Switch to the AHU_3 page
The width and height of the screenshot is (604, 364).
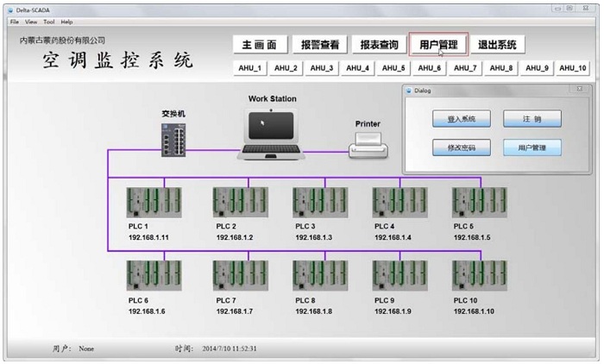322,68
